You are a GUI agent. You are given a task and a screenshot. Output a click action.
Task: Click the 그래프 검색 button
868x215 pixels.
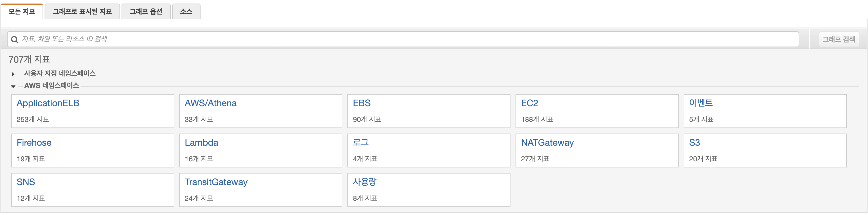tap(839, 39)
